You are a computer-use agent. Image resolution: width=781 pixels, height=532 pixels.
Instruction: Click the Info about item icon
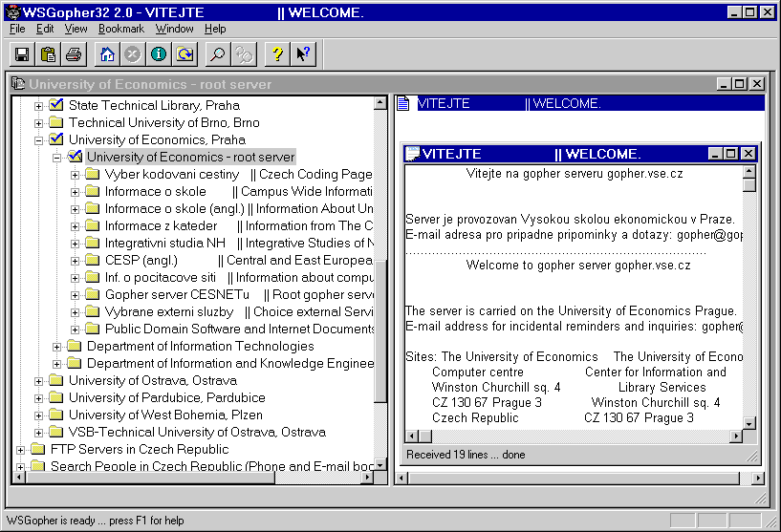point(159,54)
